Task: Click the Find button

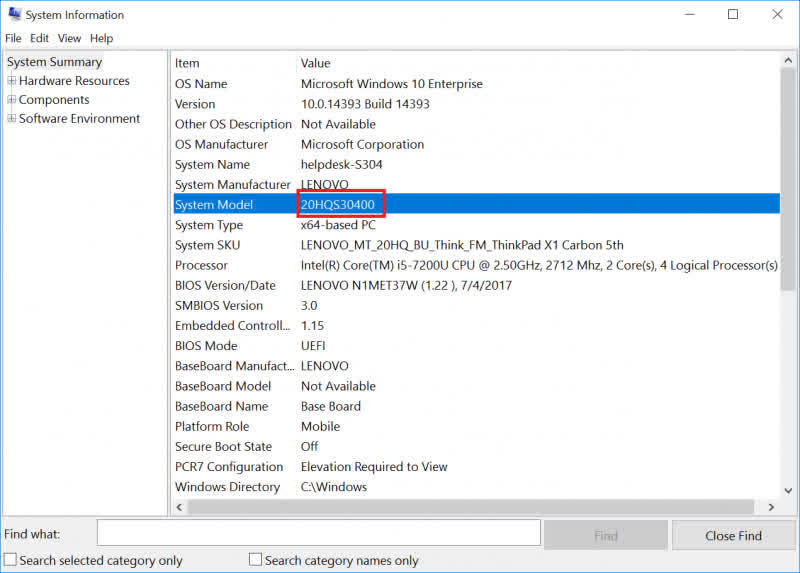Action: click(x=606, y=535)
